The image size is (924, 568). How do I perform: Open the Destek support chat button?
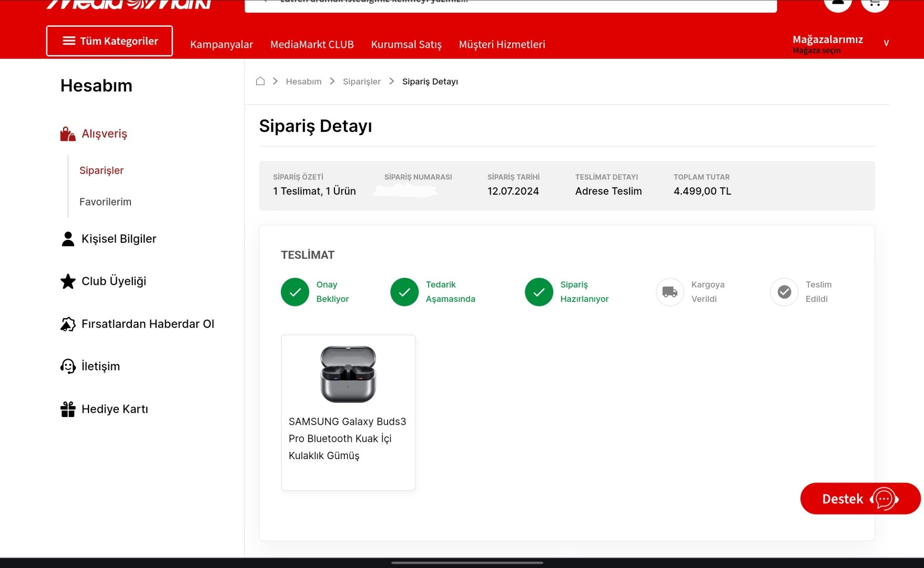pyautogui.click(x=860, y=499)
